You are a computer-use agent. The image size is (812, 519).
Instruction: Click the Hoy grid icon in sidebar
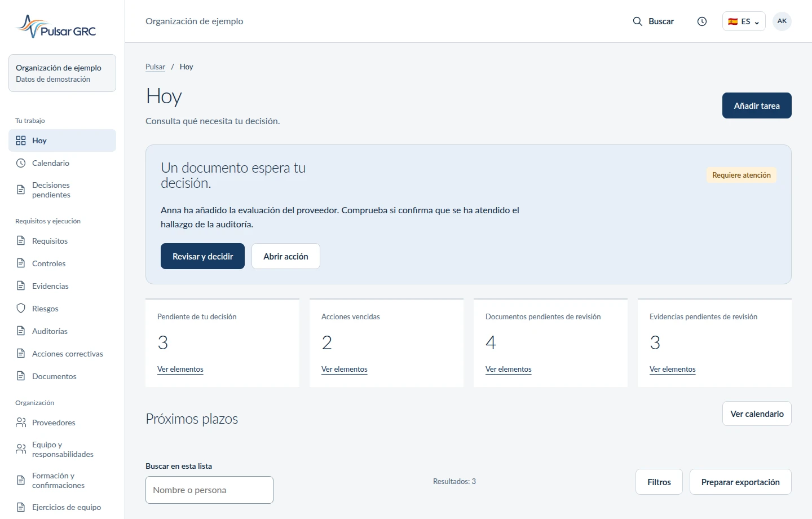tap(21, 140)
